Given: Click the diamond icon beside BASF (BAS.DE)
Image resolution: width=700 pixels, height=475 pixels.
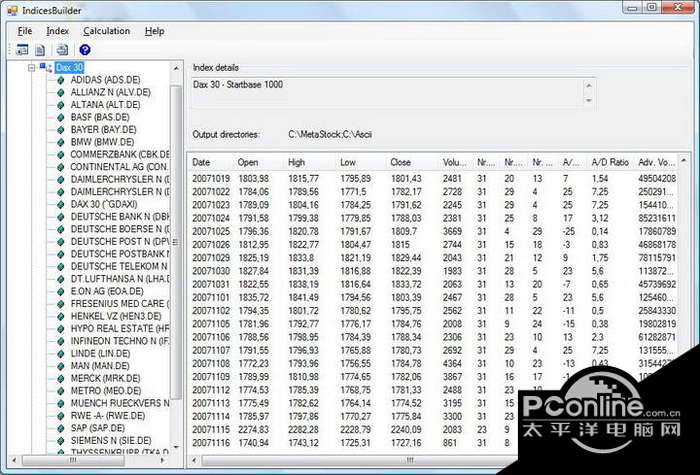Looking at the screenshot, I should pos(61,118).
